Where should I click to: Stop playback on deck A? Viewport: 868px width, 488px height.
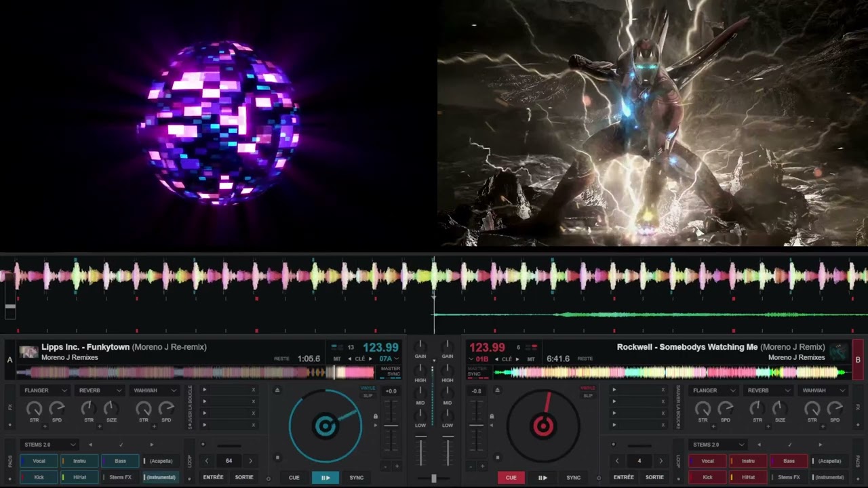[277, 457]
